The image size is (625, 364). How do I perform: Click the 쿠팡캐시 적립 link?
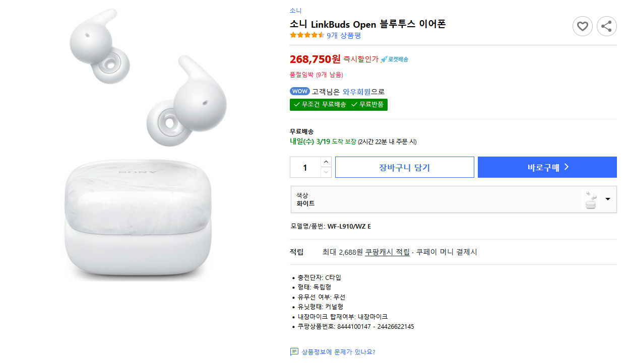click(387, 252)
